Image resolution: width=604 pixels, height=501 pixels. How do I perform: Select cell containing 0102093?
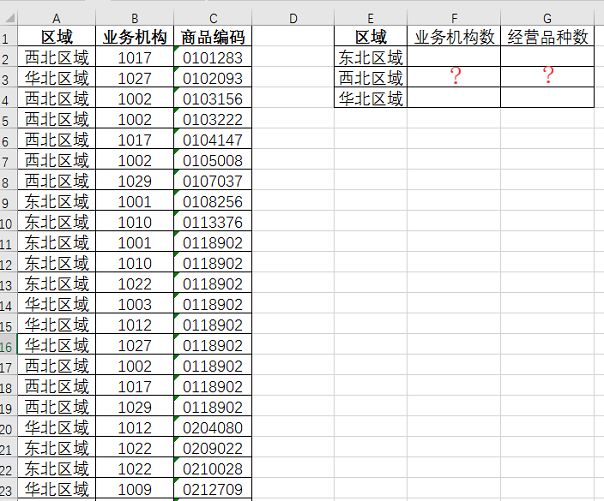pos(213,78)
